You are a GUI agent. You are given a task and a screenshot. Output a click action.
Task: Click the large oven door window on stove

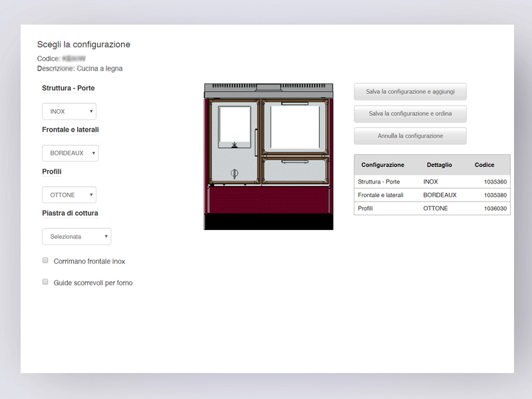[295, 128]
